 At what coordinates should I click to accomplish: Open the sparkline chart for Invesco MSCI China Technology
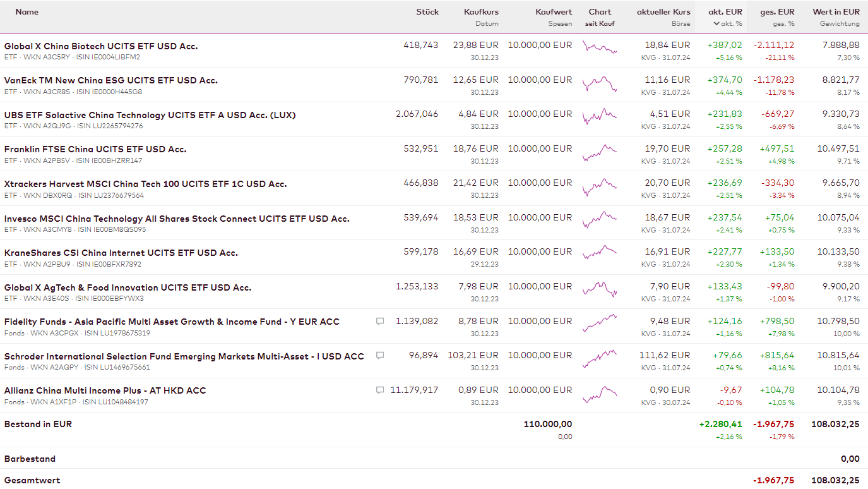(x=599, y=220)
